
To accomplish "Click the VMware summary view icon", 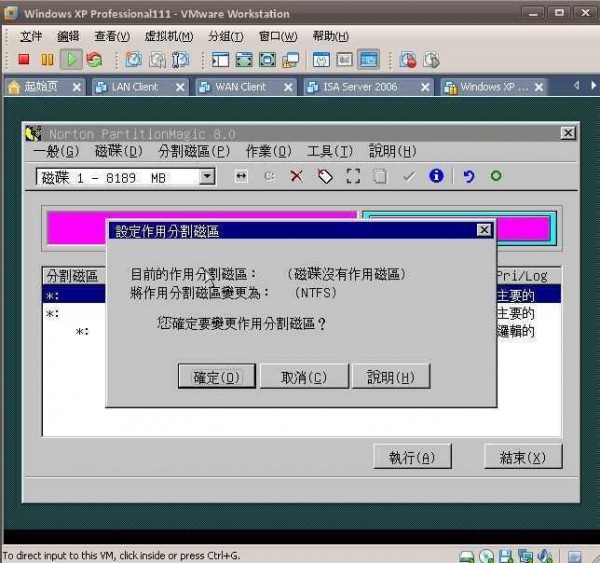I will click(x=321, y=60).
